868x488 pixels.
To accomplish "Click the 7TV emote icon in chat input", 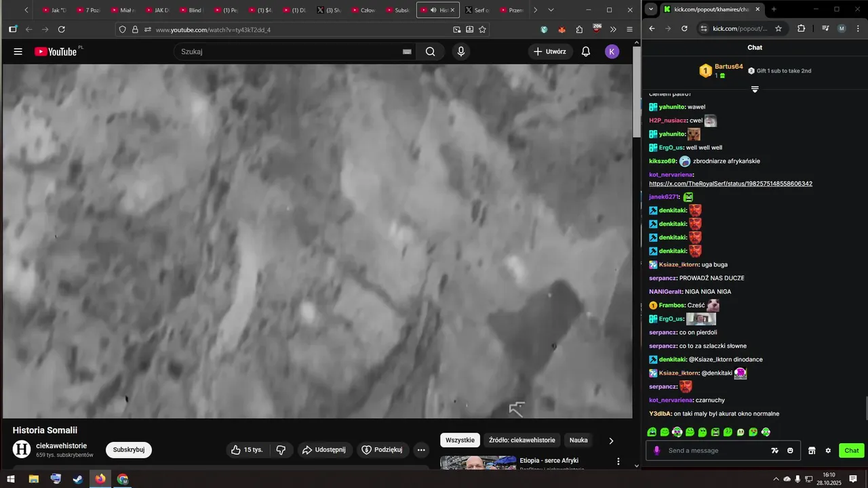I will coord(774,451).
